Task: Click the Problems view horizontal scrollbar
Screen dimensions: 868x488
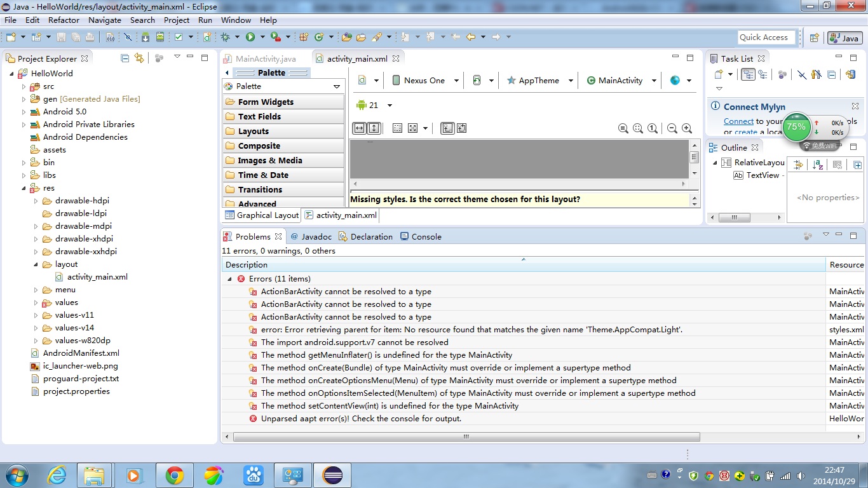Action: (466, 437)
